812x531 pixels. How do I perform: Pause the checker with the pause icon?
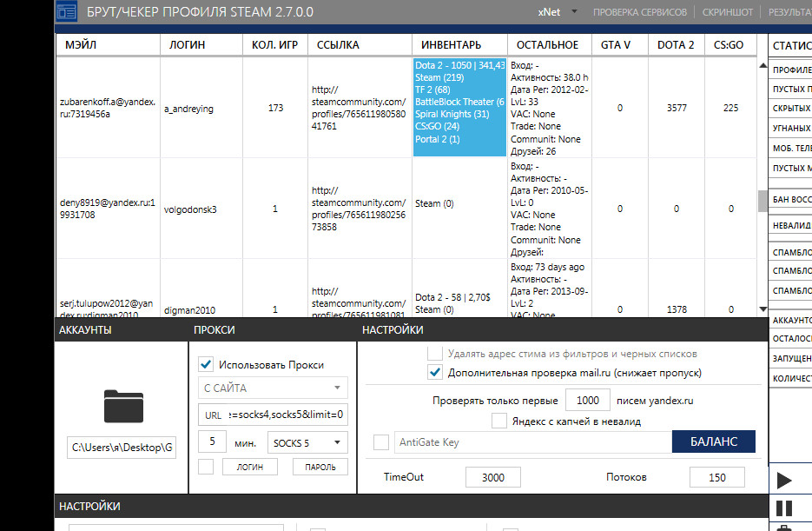(x=784, y=508)
